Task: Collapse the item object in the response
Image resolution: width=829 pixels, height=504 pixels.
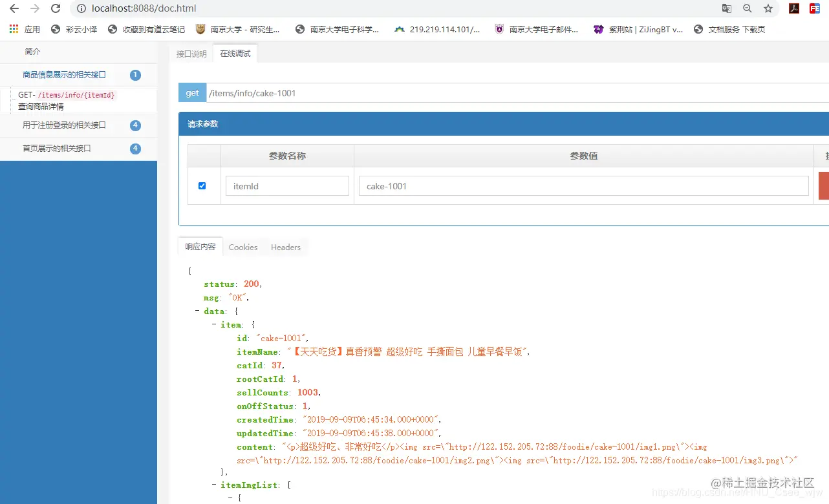Action: pyautogui.click(x=213, y=324)
